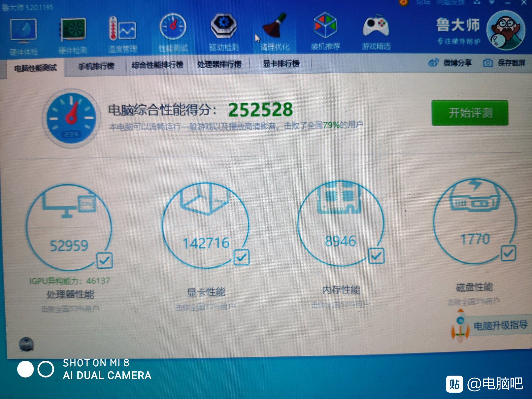The height and width of the screenshot is (399, 532).
Task: Click the 内存性能 label
Action: tap(341, 290)
